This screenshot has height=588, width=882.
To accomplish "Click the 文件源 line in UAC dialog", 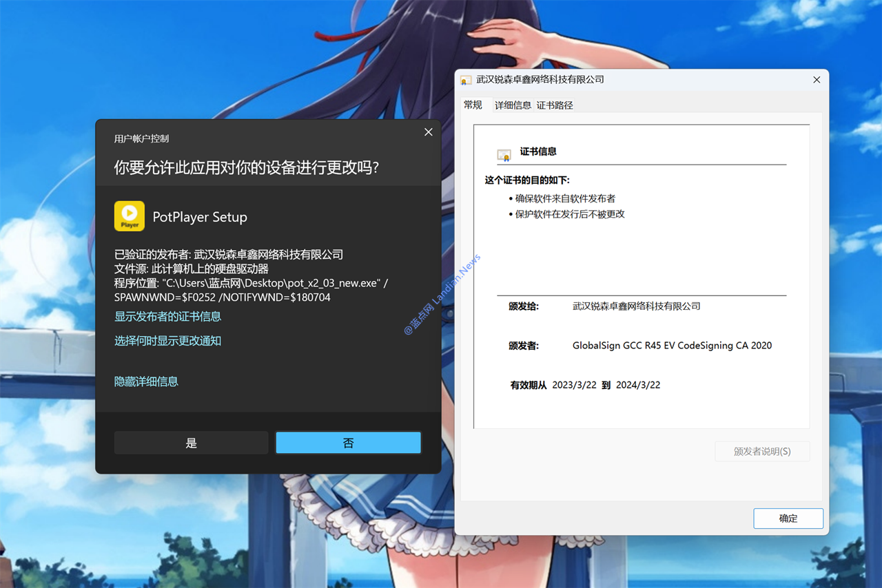I will click(192, 269).
